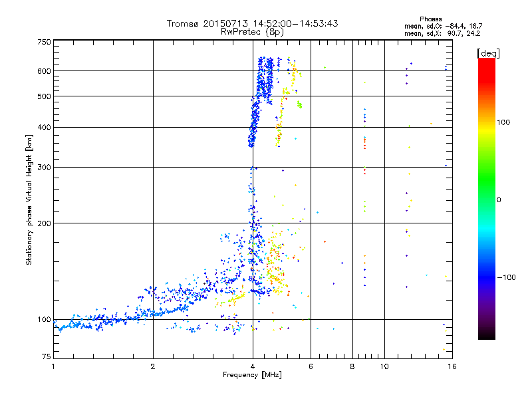Viewport: 532px width, 399px height.
Task: Click the x-axis label '10'
Action: (384, 366)
